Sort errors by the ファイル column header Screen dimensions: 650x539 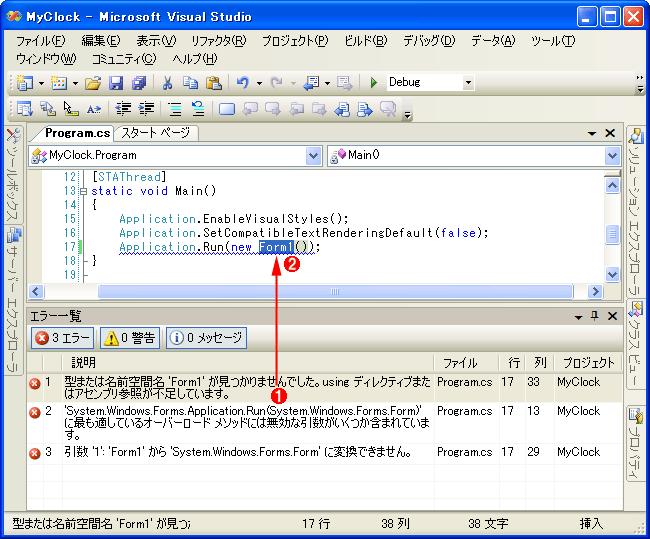click(466, 363)
